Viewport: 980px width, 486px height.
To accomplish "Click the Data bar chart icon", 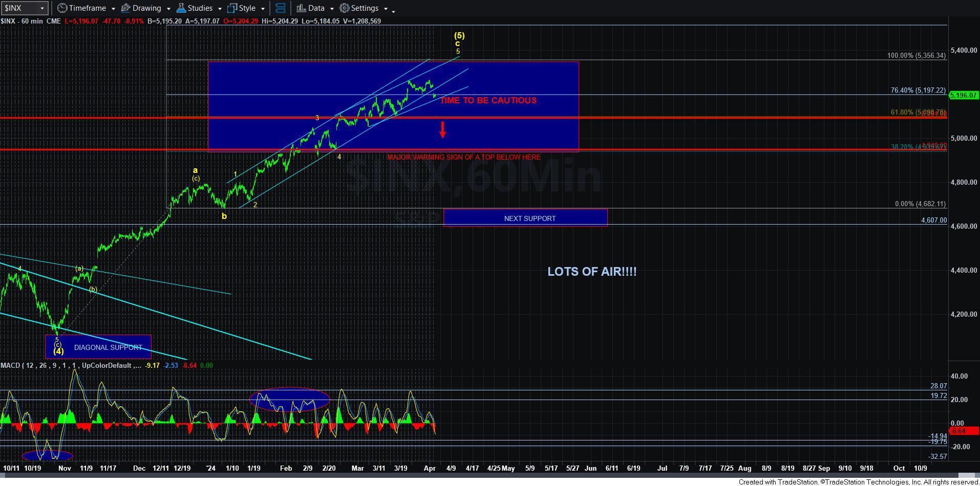I will [301, 8].
